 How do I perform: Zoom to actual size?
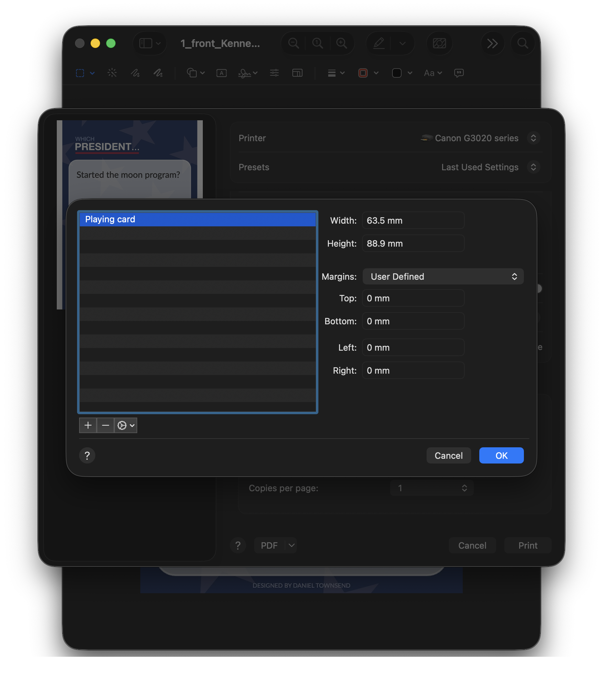[317, 43]
